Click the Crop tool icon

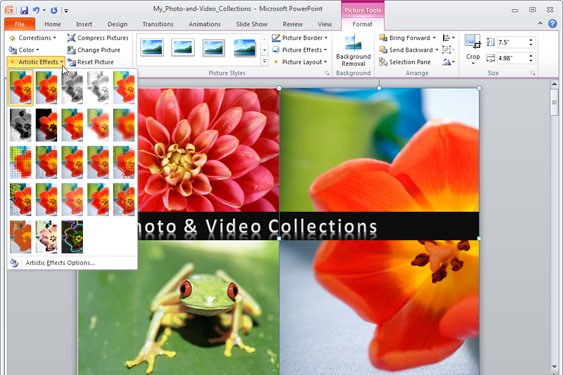tap(473, 42)
